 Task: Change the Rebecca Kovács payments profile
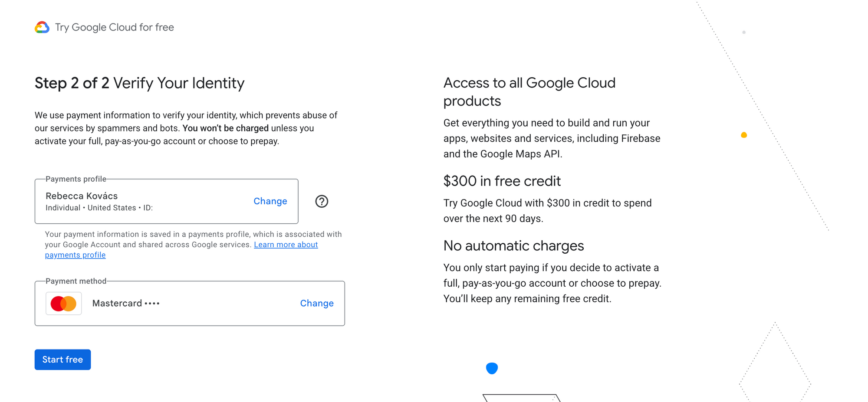(x=270, y=201)
